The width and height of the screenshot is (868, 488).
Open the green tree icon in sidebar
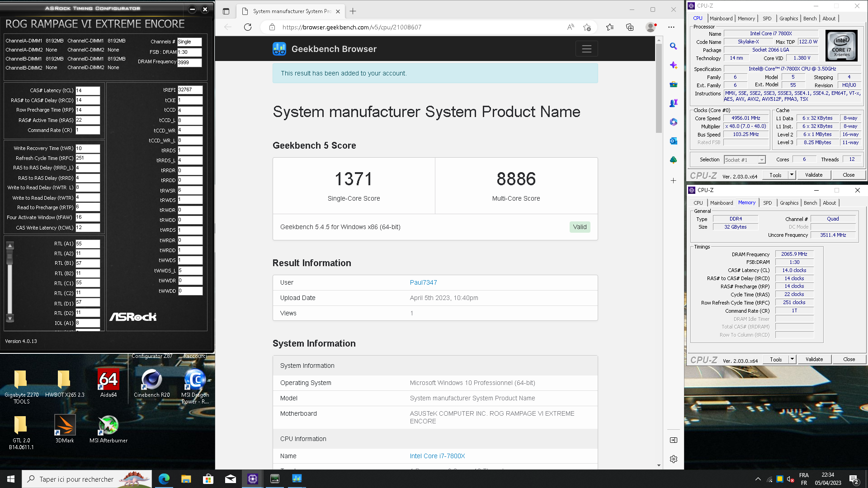click(673, 160)
